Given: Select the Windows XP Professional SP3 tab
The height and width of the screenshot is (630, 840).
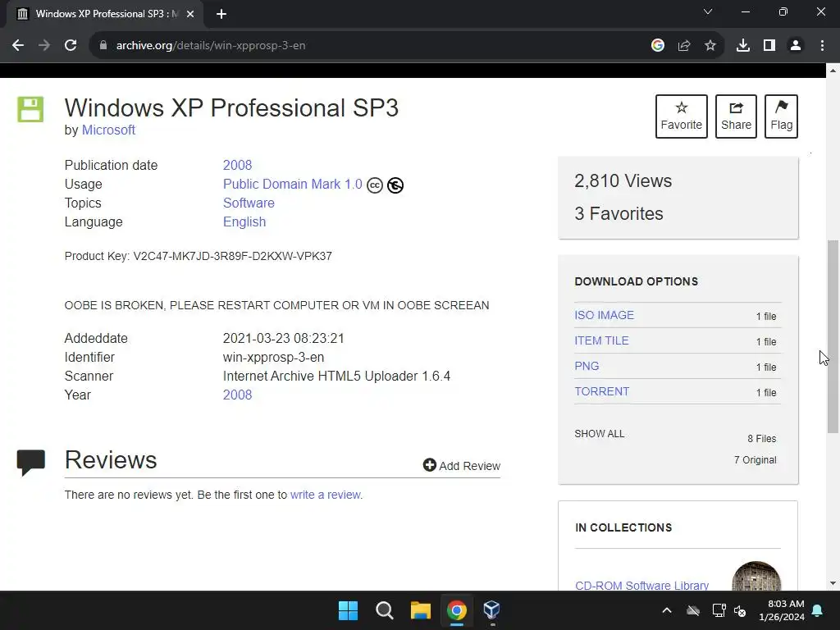Looking at the screenshot, I should pos(104,14).
